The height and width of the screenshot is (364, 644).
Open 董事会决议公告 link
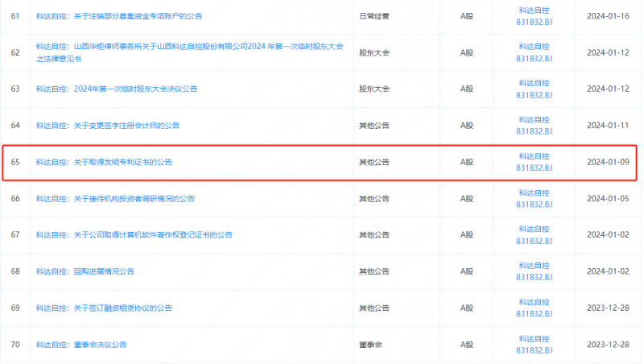point(81,345)
